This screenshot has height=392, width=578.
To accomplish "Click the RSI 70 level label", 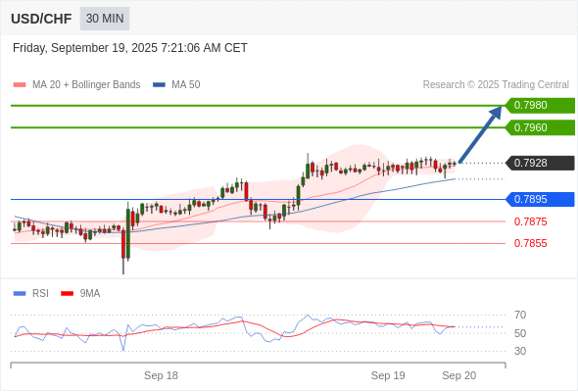I will tap(520, 315).
